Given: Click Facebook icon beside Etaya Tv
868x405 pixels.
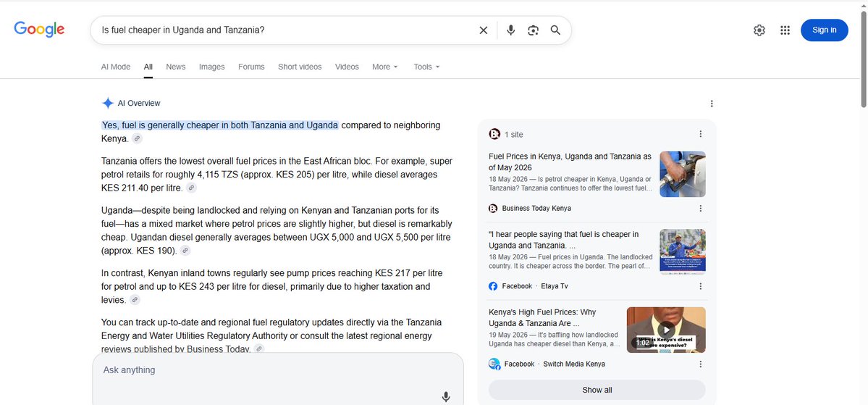Looking at the screenshot, I should coord(493,286).
